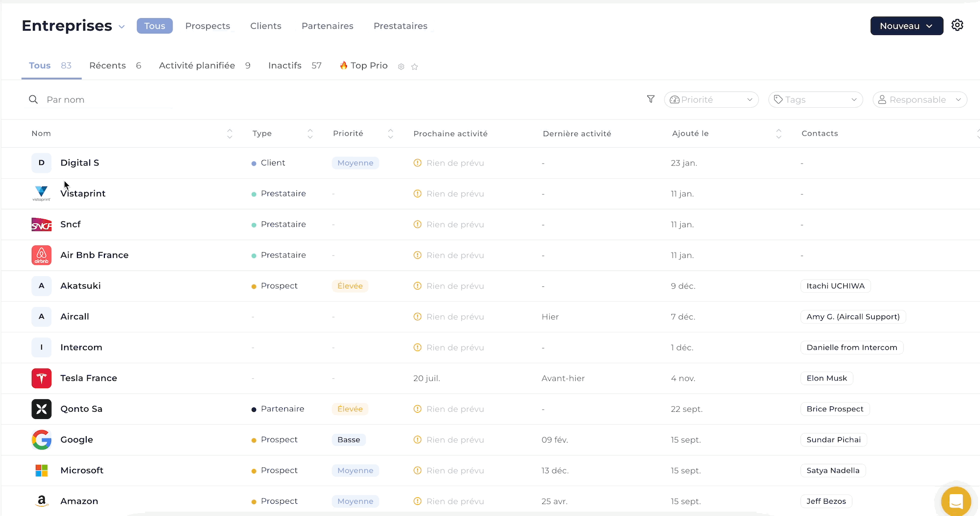Click the warning icon in Akatsuki row
Viewport: 980px width, 516px height.
point(417,286)
